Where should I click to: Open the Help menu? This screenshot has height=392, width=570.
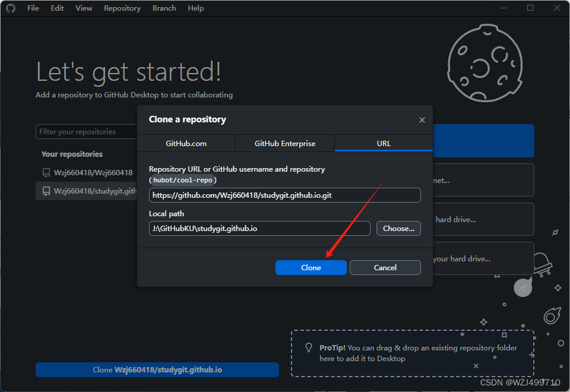[x=195, y=8]
